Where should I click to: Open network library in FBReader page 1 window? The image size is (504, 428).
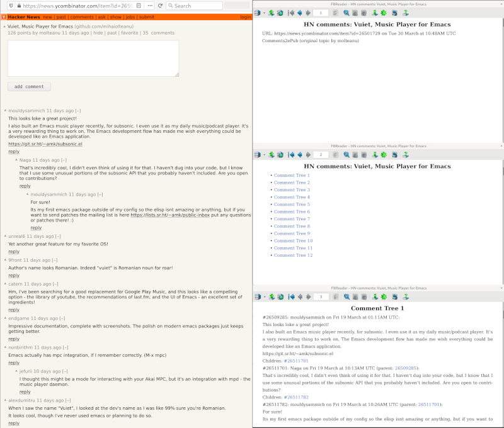click(280, 13)
